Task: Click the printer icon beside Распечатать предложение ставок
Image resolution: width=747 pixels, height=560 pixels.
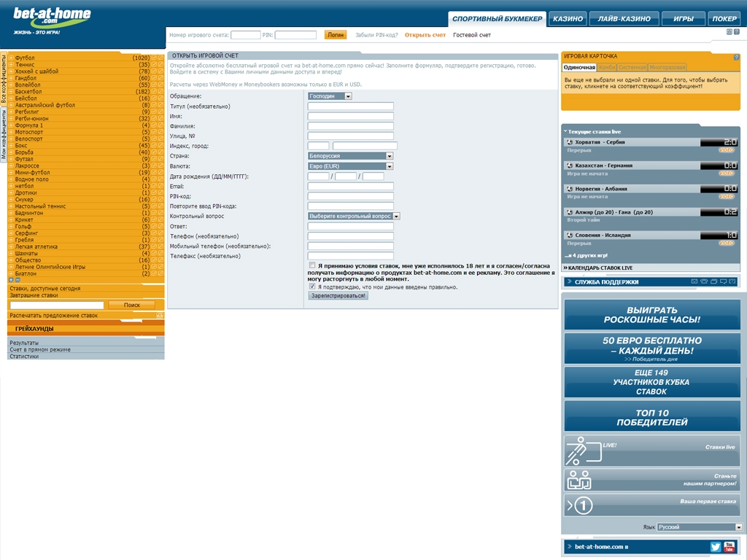Action: (x=160, y=316)
